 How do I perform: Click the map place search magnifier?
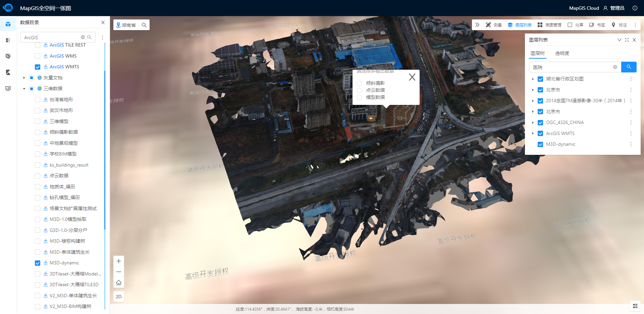[144, 25]
